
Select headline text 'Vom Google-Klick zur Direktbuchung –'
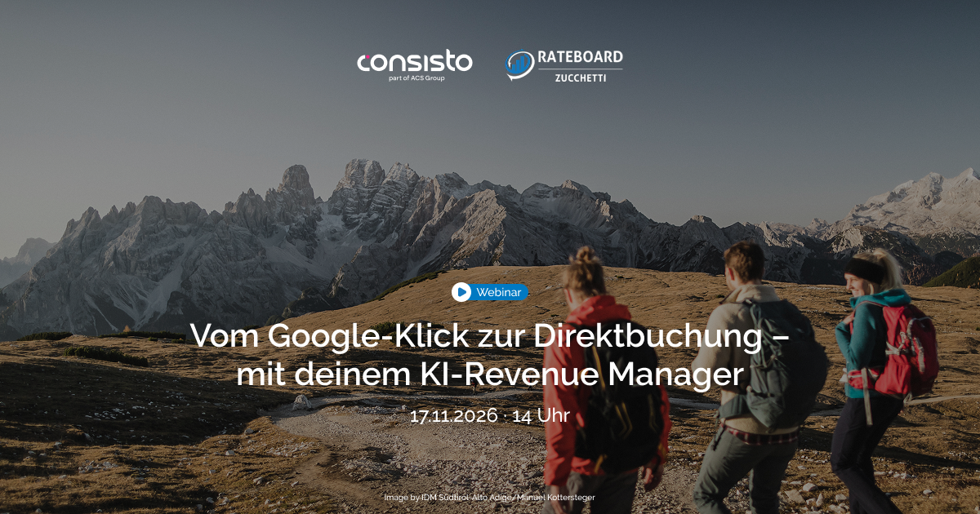(490, 336)
